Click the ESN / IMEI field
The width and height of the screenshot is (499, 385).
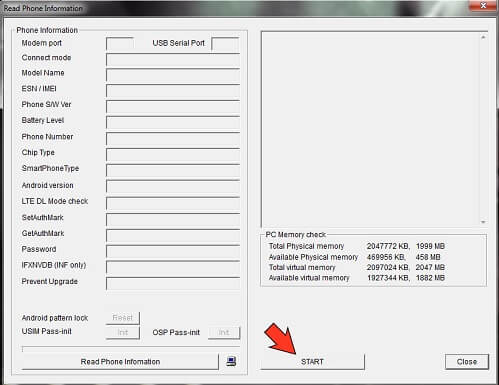pos(173,90)
